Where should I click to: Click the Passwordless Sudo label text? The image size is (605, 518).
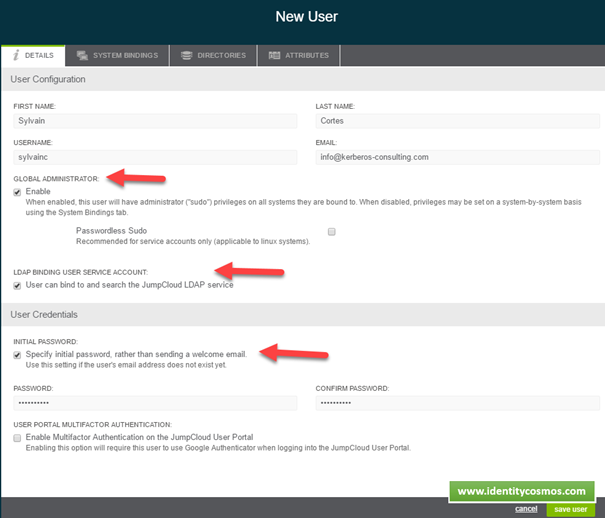point(111,231)
